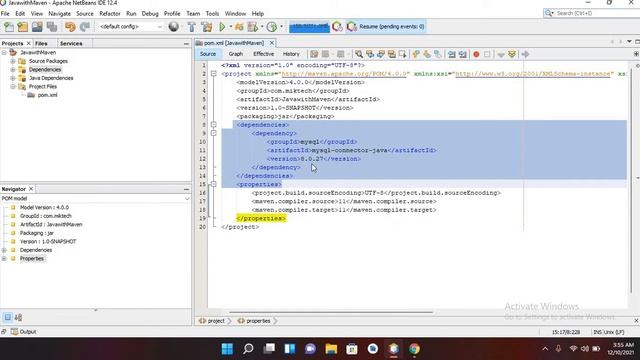Open the Tools menu

coord(212,13)
